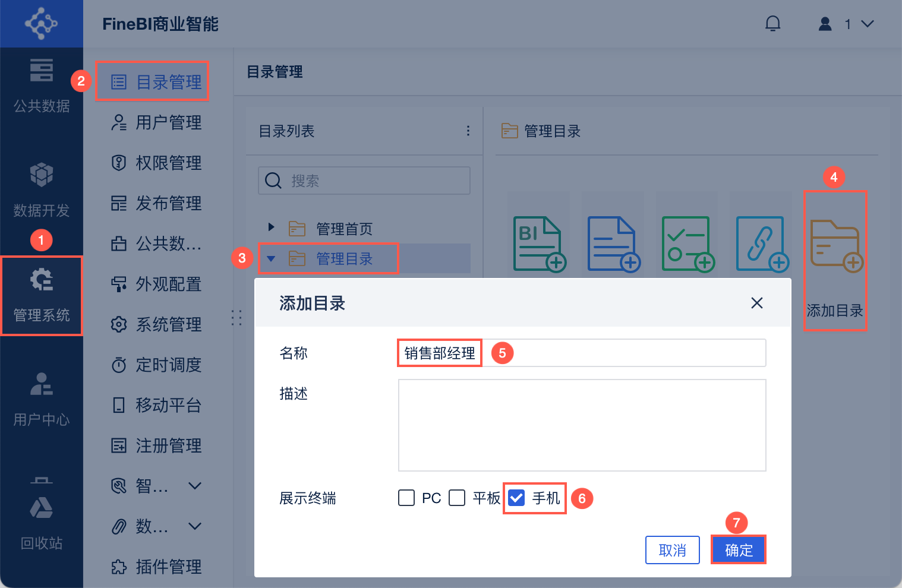Click the add BI dashboard icon

click(x=540, y=244)
